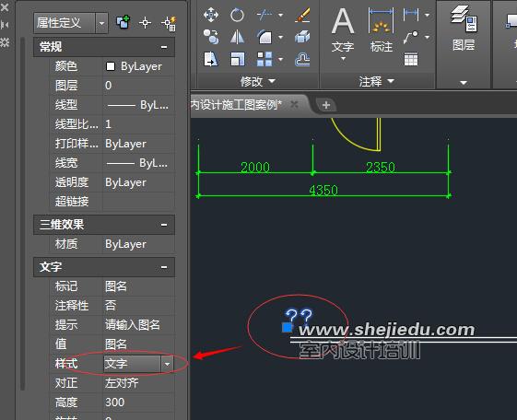Select the Rotate tool icon
Screen dimensions: 517x420
pos(237,15)
